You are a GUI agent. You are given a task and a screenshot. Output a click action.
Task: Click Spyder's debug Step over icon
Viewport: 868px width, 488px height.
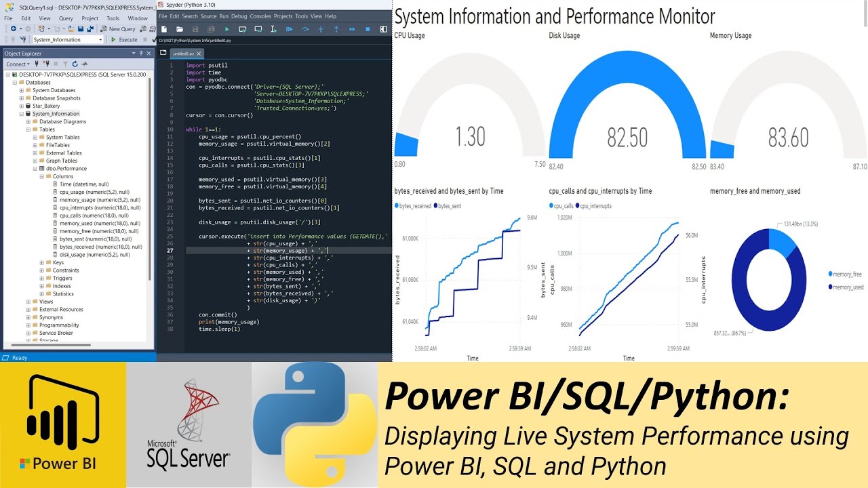pyautogui.click(x=305, y=29)
